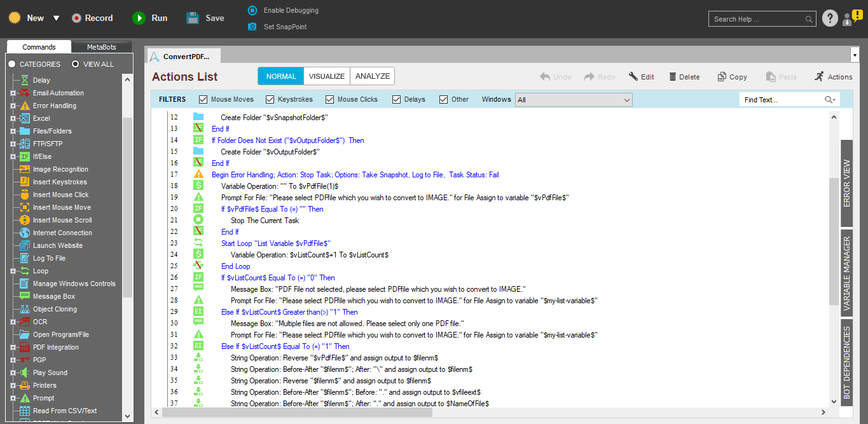The height and width of the screenshot is (424, 868).
Task: Open the Windows filter dropdown
Action: coord(627,100)
